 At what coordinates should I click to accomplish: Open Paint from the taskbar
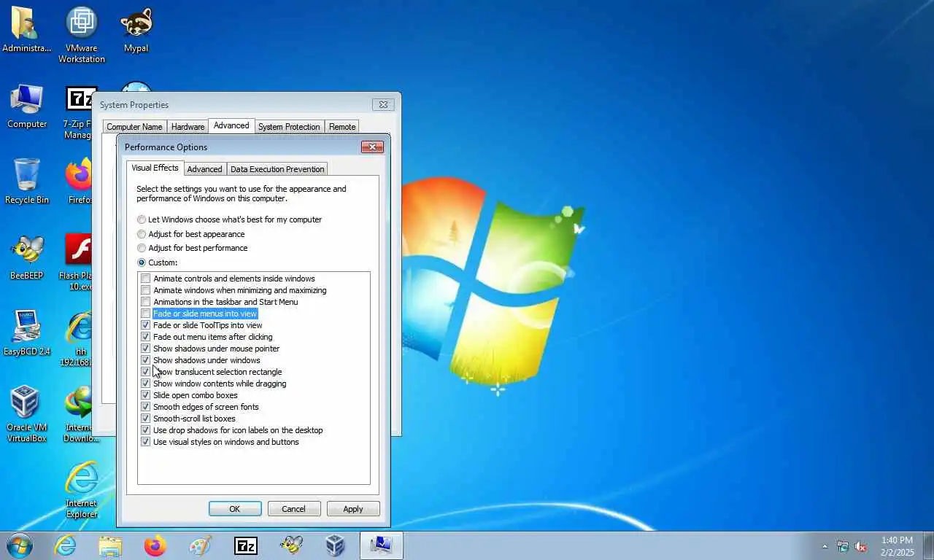tap(200, 545)
